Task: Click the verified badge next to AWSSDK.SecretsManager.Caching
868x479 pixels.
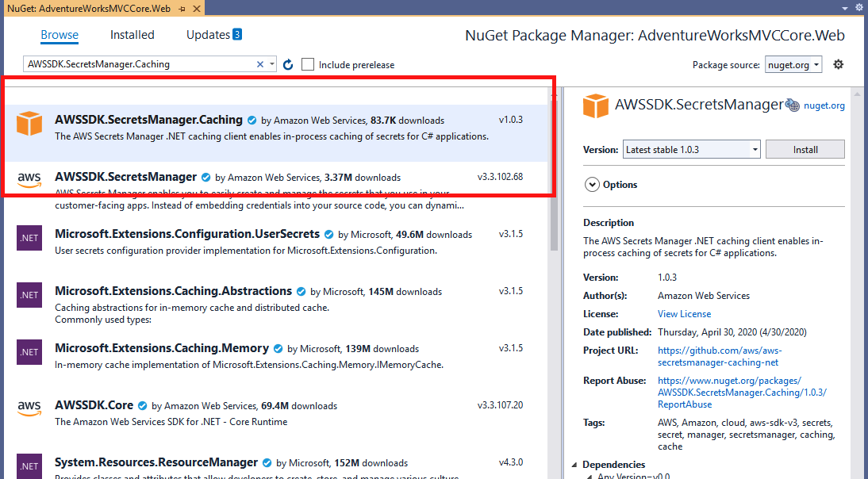Action: [252, 119]
